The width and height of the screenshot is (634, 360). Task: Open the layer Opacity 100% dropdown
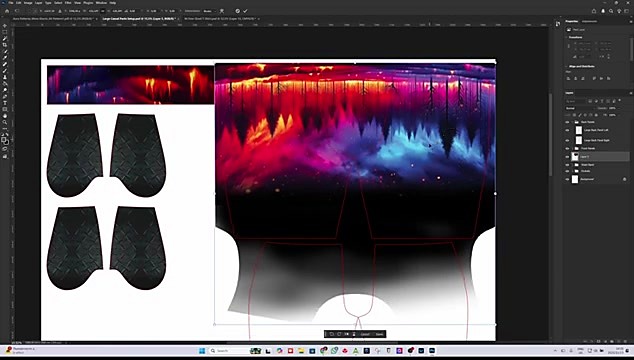pos(619,108)
